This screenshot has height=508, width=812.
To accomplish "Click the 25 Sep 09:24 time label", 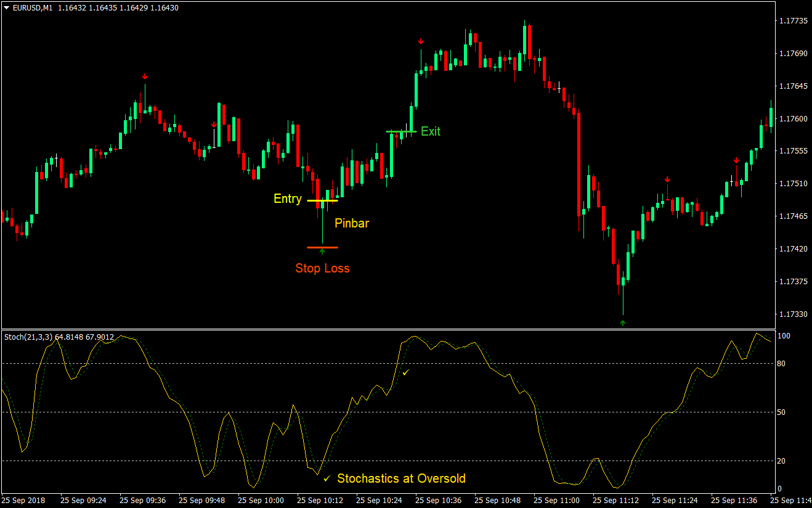I will (x=84, y=501).
